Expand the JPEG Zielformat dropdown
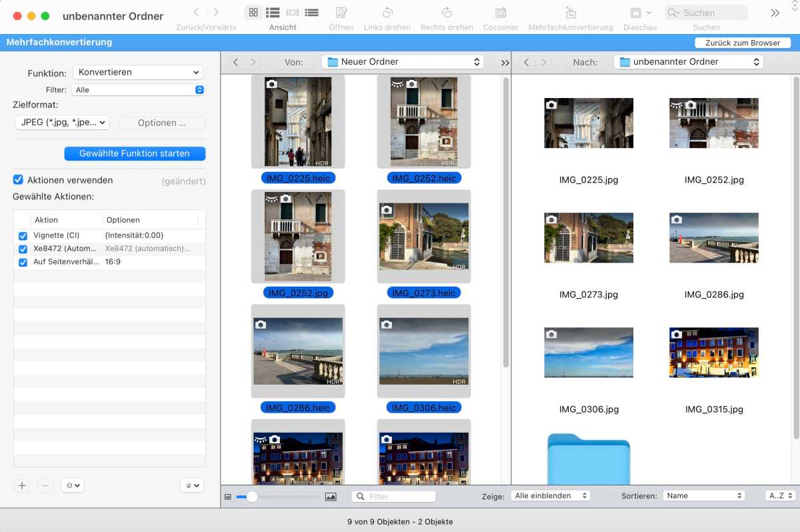Viewport: 800px width, 532px height. tap(62, 123)
